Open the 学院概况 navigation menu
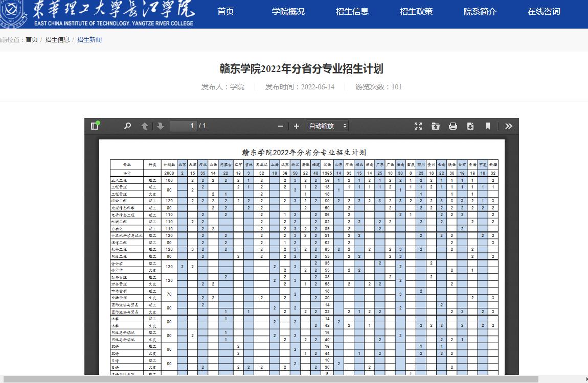The width and height of the screenshot is (588, 383). [x=288, y=12]
